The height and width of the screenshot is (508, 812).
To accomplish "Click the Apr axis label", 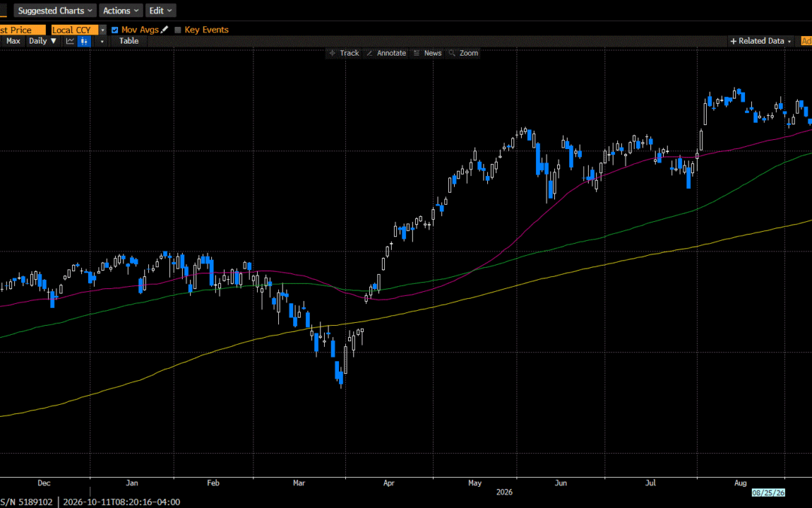I will tap(389, 483).
